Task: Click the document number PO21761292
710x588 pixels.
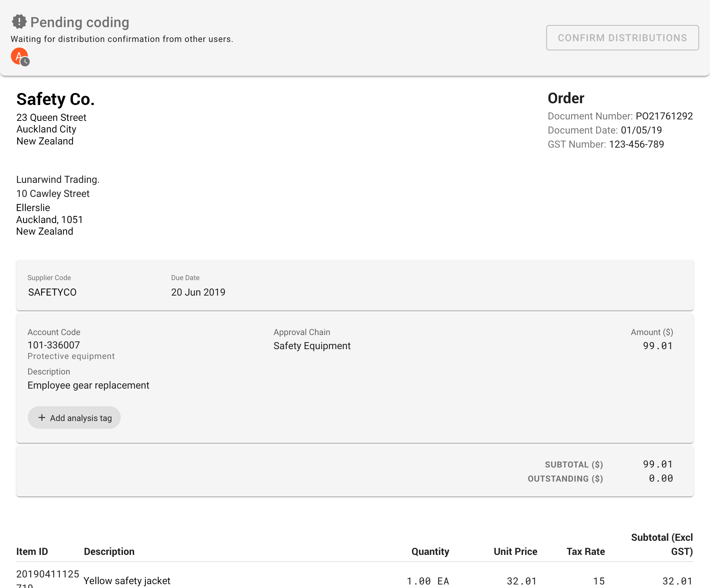Action: click(664, 116)
